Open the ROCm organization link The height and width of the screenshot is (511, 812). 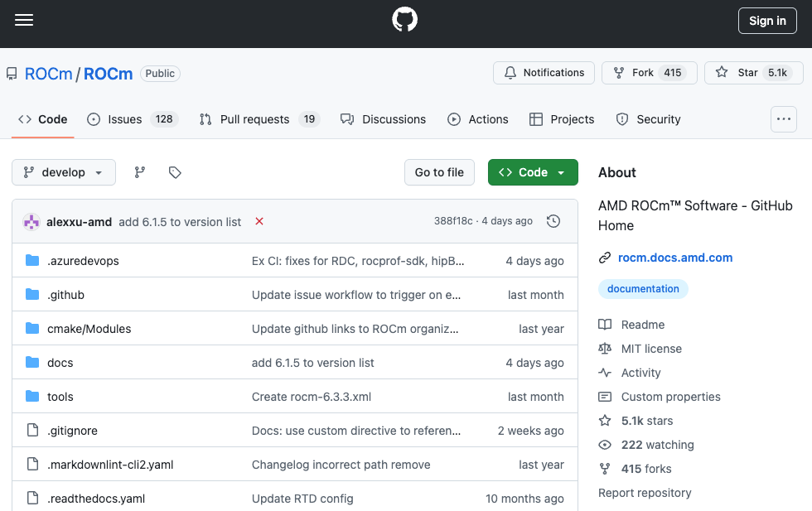click(x=48, y=74)
